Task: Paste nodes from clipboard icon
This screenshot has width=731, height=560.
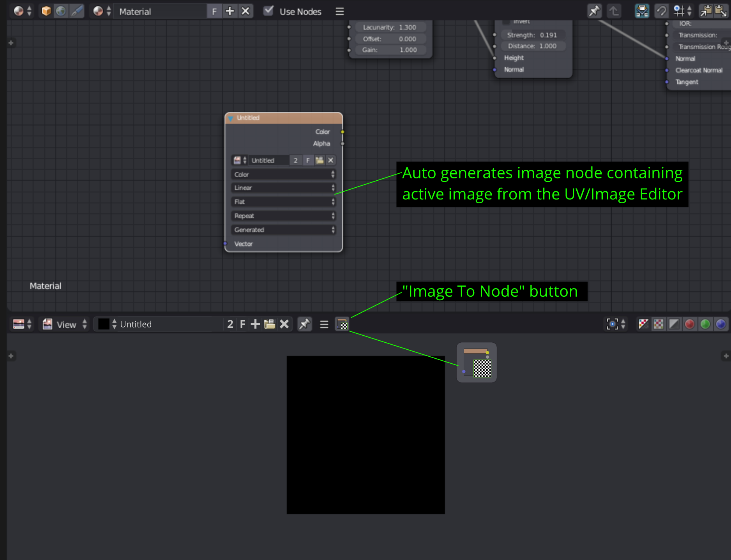Action: [x=720, y=11]
